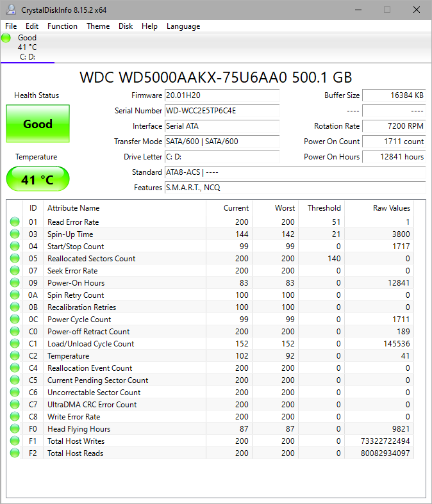
Task: Click the Power On Hours value
Action: (x=394, y=157)
